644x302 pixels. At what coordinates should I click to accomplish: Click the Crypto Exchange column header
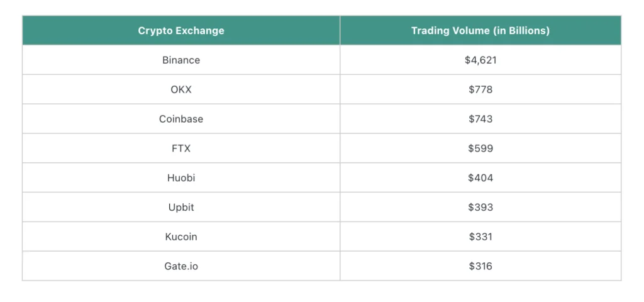[181, 30]
